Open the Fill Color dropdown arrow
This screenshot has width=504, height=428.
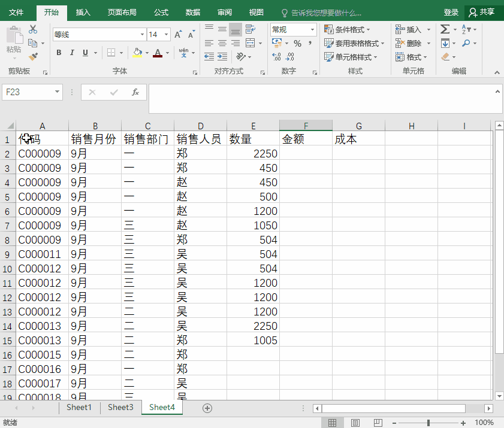147,53
